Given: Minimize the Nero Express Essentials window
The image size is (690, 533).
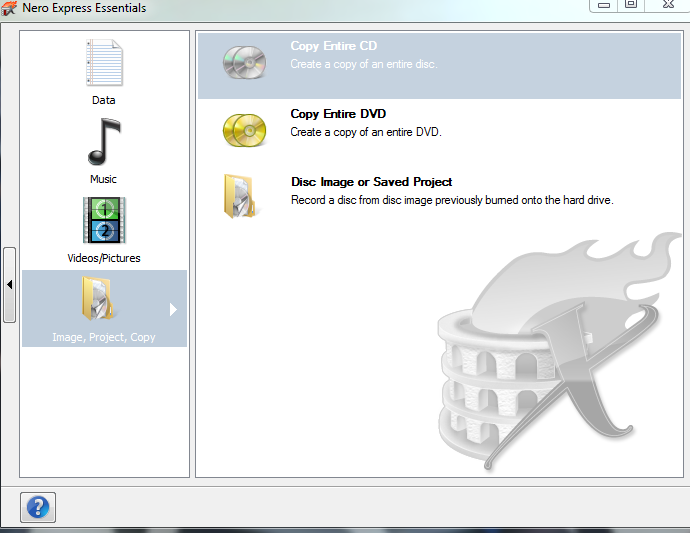Looking at the screenshot, I should (x=603, y=5).
